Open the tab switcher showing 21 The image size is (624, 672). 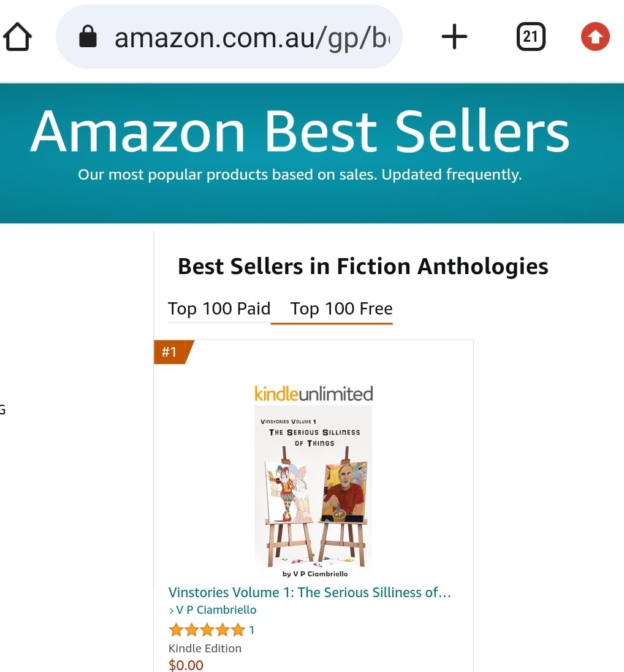pos(530,37)
